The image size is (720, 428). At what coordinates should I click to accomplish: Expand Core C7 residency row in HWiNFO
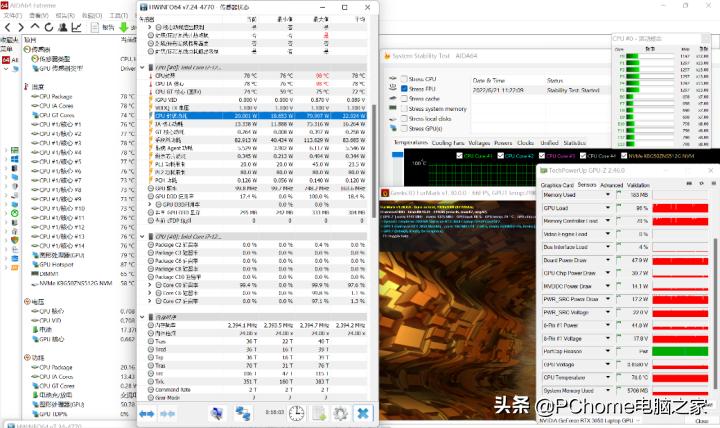[150, 301]
